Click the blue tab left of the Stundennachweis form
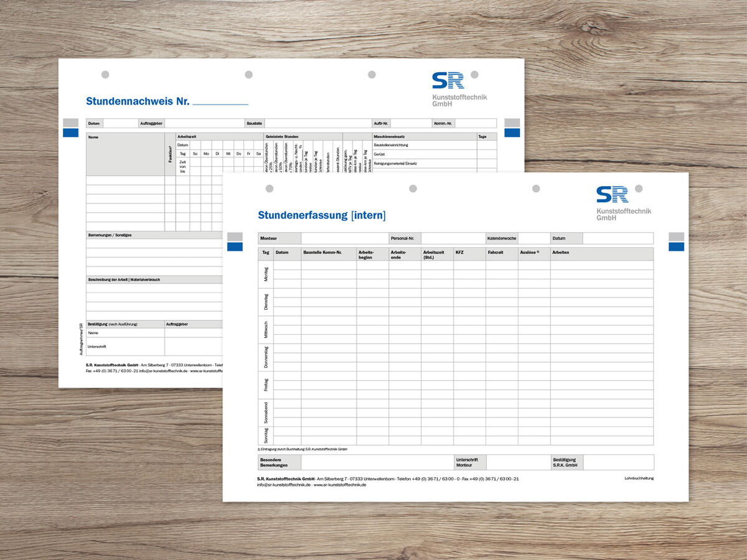747x560 pixels. [x=70, y=133]
